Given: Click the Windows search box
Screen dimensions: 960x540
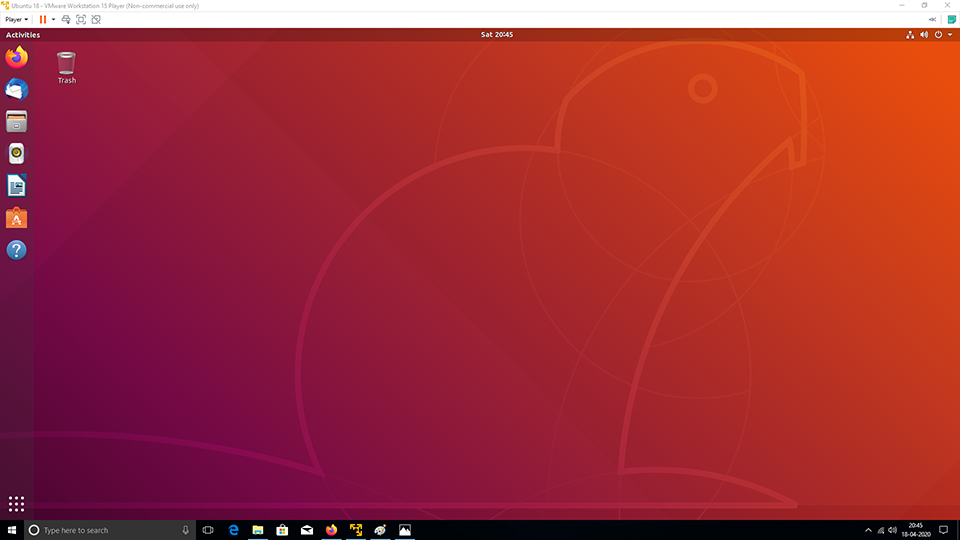Looking at the screenshot, I should tap(110, 530).
